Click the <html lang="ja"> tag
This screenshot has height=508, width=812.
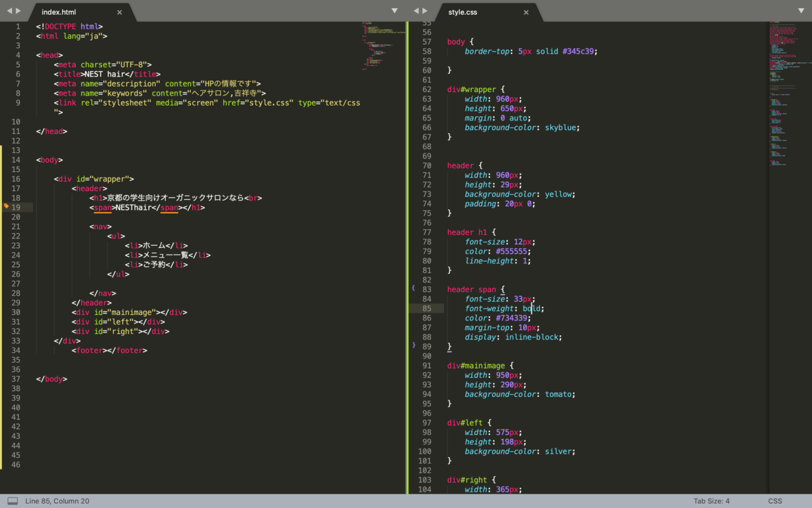pyautogui.click(x=72, y=36)
